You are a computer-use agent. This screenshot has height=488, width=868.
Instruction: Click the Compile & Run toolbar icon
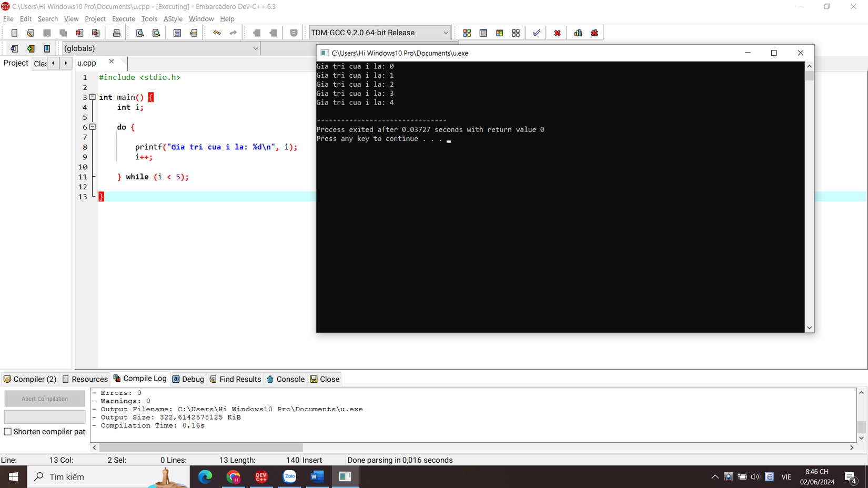(x=500, y=33)
